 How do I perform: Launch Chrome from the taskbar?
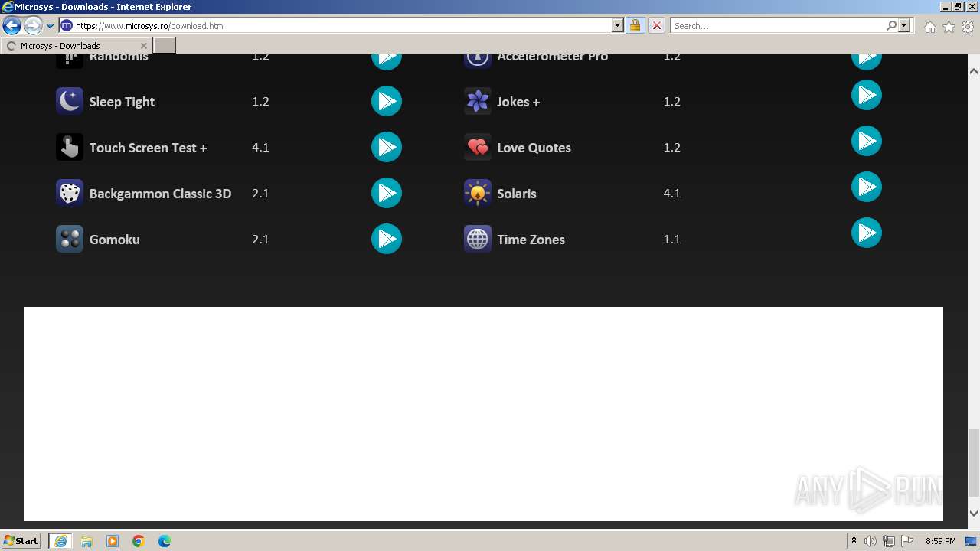coord(138,541)
